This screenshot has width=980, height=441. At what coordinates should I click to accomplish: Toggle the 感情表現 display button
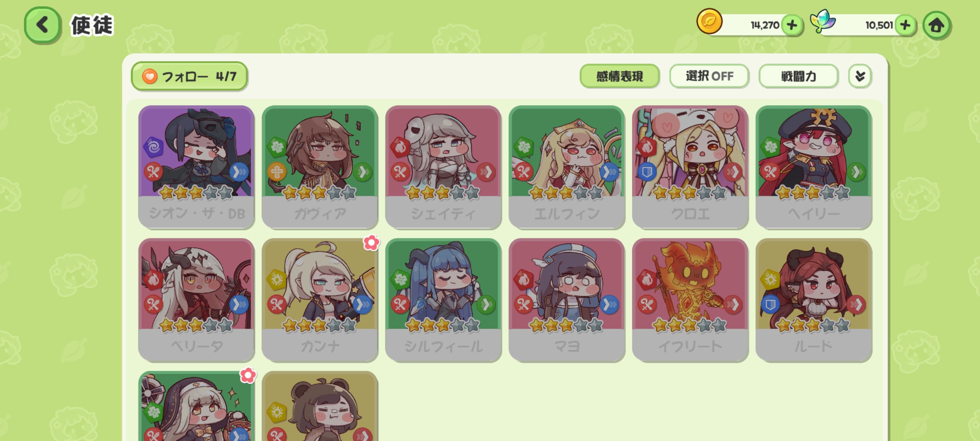(x=619, y=76)
